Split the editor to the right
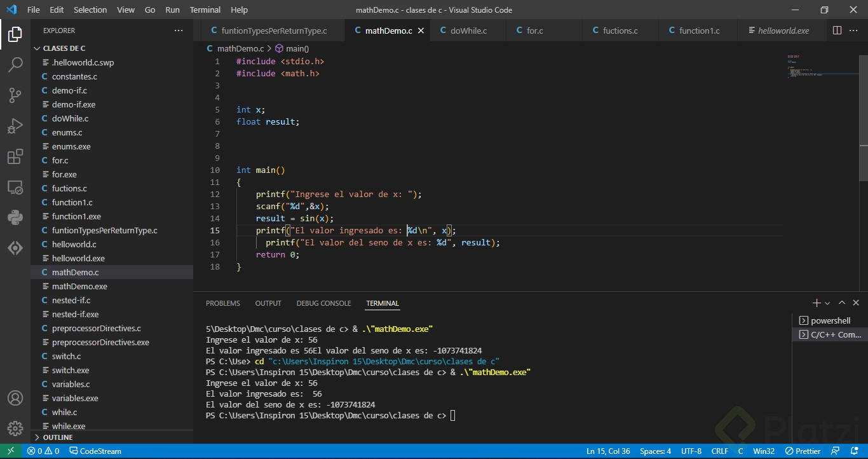Screen dimensions: 868x459 (x=837, y=31)
